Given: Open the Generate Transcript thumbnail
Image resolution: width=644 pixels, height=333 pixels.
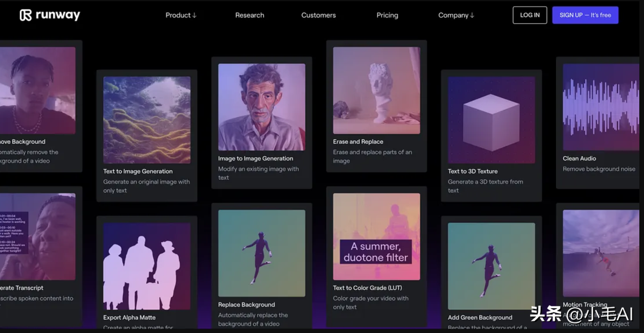Looking at the screenshot, I should [x=38, y=237].
